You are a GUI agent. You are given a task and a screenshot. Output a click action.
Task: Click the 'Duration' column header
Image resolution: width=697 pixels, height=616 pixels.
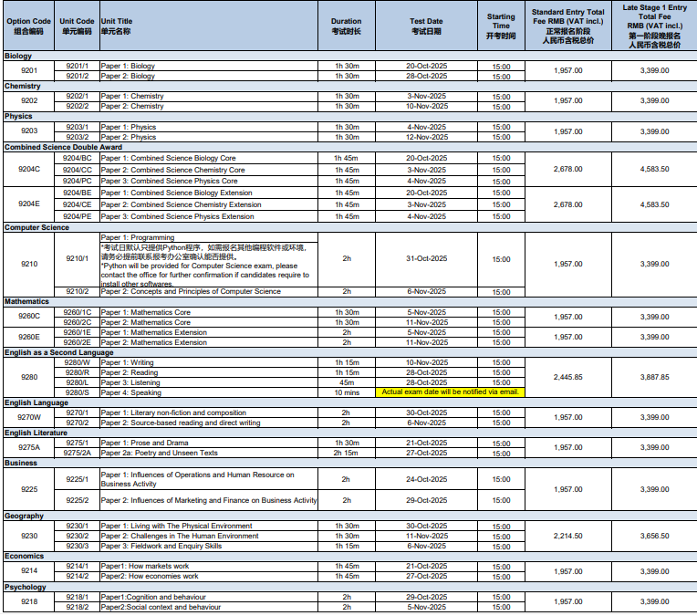[x=347, y=26]
